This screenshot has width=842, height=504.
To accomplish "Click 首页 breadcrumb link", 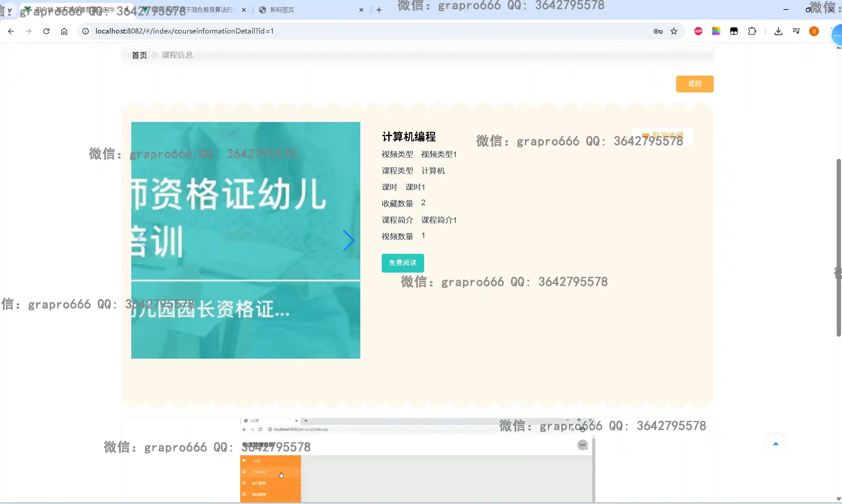I will [139, 55].
